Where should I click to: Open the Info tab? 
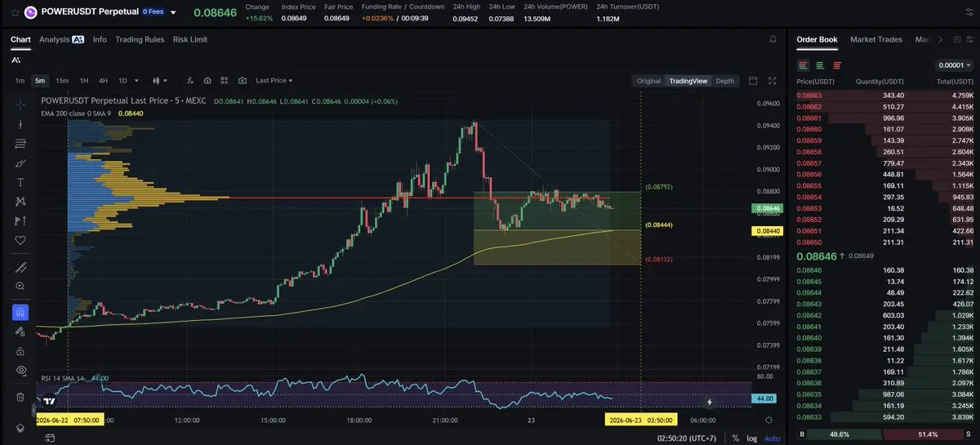pos(100,39)
